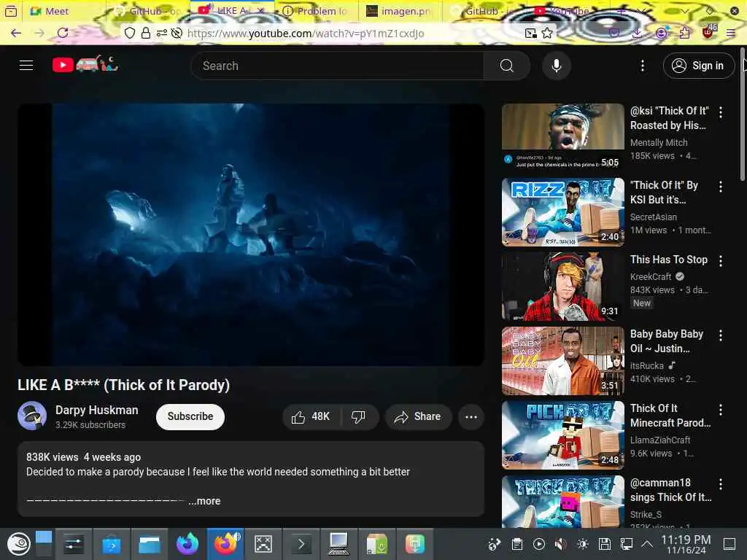Open Konsole terminal from taskbar
The image size is (747, 560).
coord(301,544)
